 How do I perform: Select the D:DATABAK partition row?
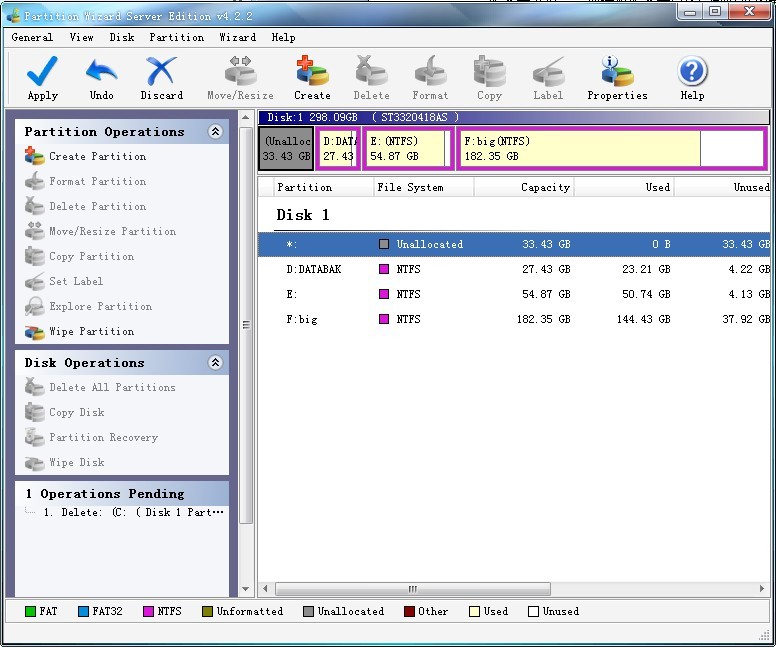point(514,269)
